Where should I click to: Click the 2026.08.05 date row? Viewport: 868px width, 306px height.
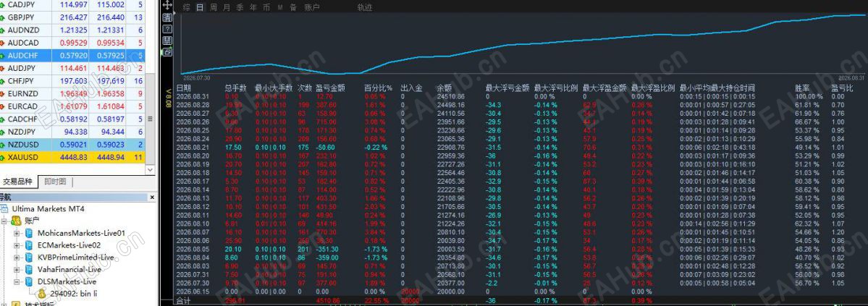click(193, 250)
